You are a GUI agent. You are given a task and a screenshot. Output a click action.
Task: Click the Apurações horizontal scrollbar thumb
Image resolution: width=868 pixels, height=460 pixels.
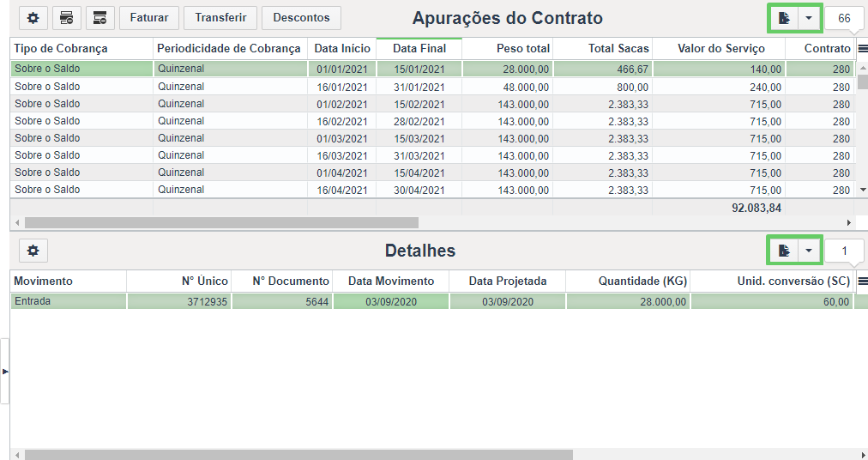point(221,223)
